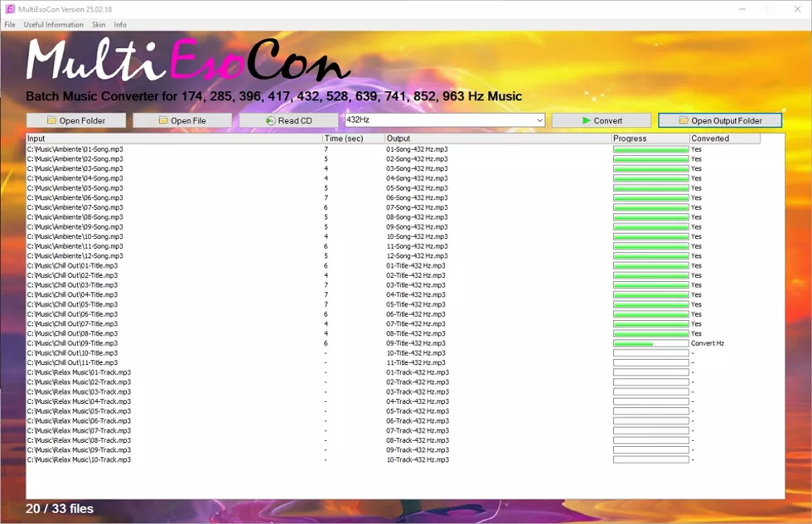Screen dimensions: 812x524
Task: Click the folder icon on Open File button
Action: point(163,120)
